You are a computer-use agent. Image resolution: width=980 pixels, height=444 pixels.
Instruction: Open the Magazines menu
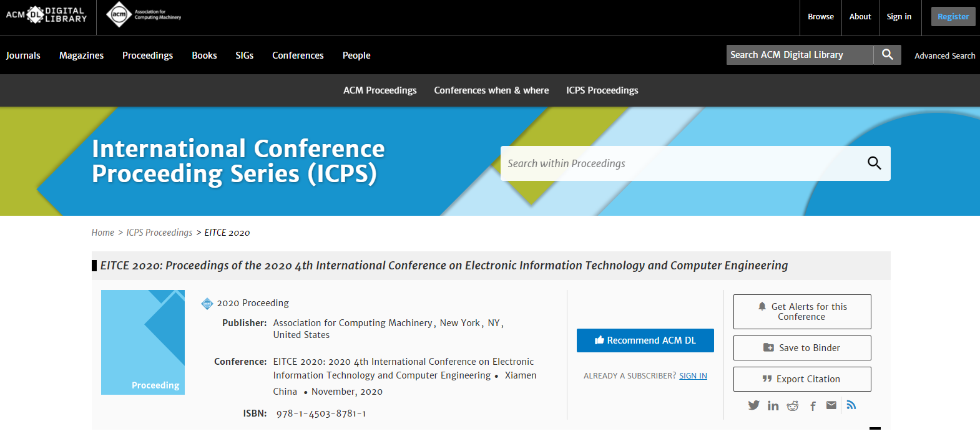pyautogui.click(x=82, y=55)
